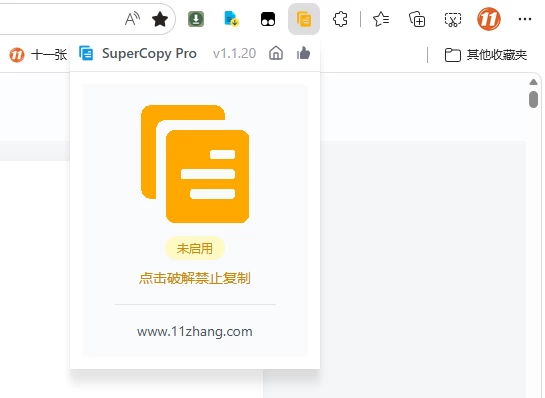The image size is (545, 398).
Task: Click the 未启用 status badge
Action: pos(195,248)
